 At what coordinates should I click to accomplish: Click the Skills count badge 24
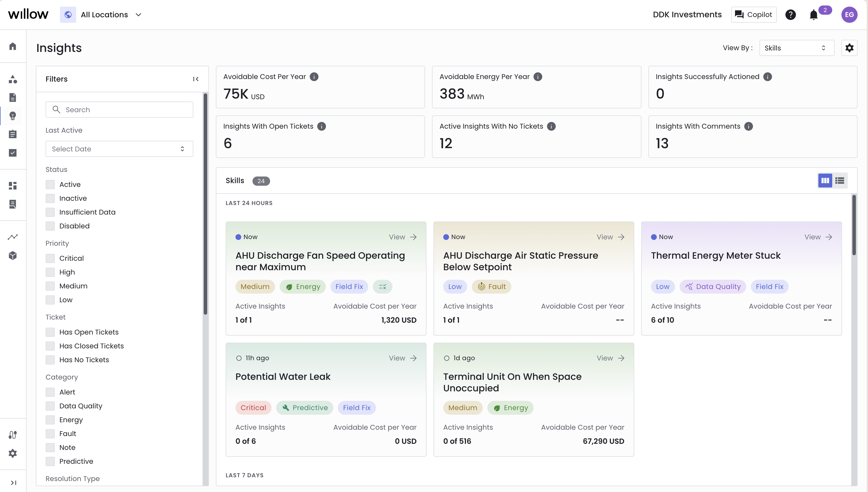261,181
